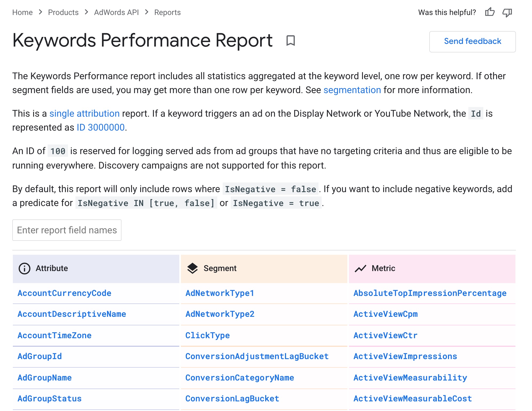The image size is (532, 411).
Task: Open the AdGroupId attribute details
Action: [x=39, y=356]
